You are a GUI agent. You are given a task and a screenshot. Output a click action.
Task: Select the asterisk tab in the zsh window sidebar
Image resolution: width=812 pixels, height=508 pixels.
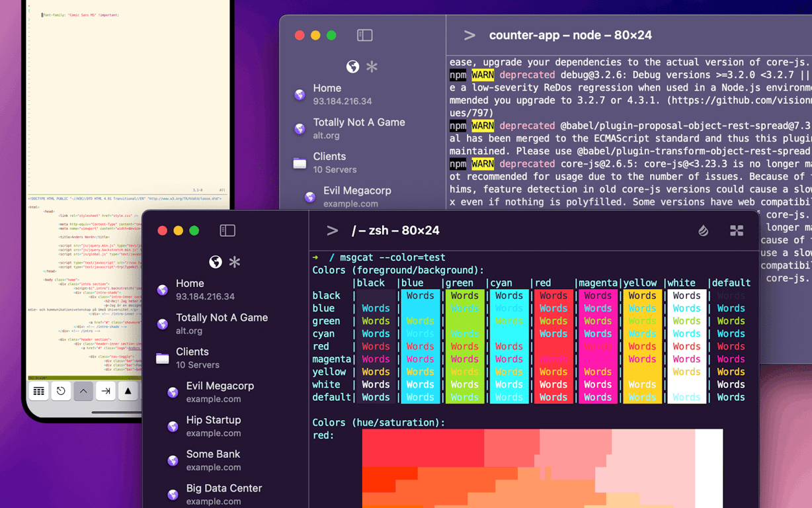[235, 262]
